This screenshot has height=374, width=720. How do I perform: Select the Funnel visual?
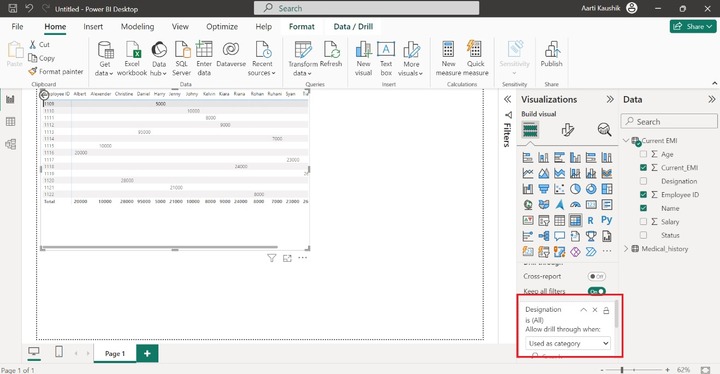click(544, 189)
